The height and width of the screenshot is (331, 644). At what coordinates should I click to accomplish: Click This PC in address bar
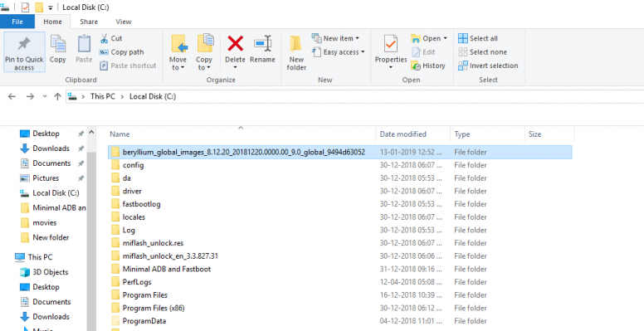tap(103, 96)
